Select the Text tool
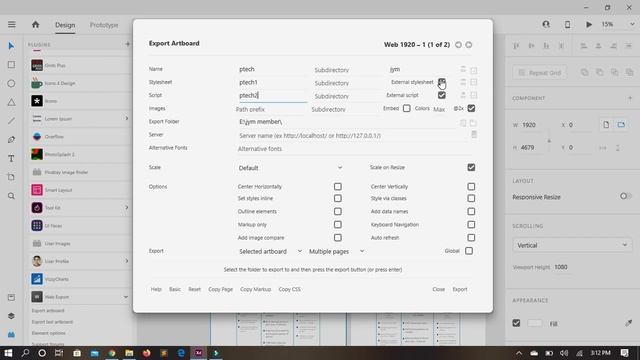Viewport: 640px width, 360px height. 11,158
